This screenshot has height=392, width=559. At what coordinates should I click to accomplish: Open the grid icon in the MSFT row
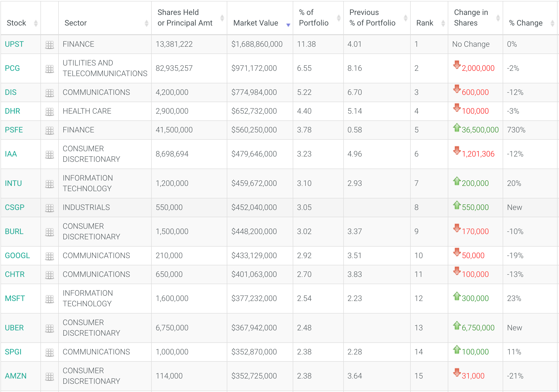coord(49,299)
